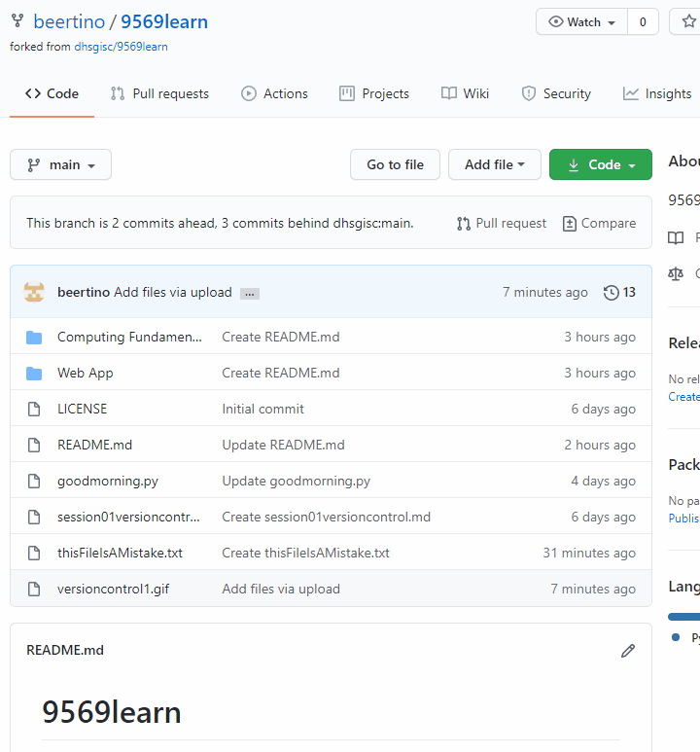Viewport: 700px width, 752px height.
Task: Switch to the Security tab
Action: pyautogui.click(x=556, y=93)
